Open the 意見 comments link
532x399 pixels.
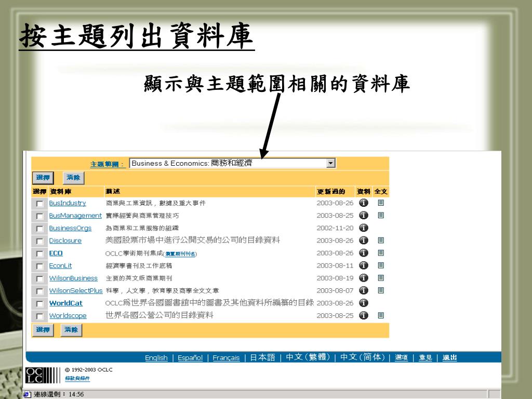pyautogui.click(x=425, y=357)
